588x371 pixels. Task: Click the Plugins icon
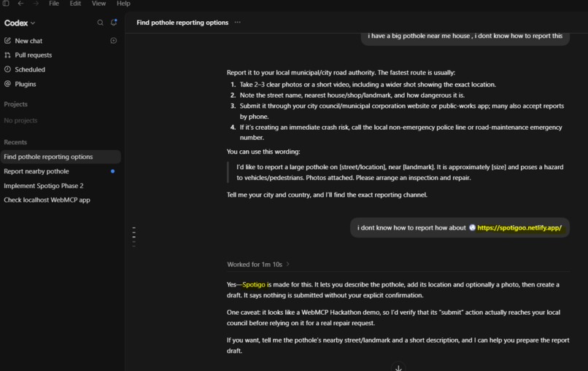[7, 84]
